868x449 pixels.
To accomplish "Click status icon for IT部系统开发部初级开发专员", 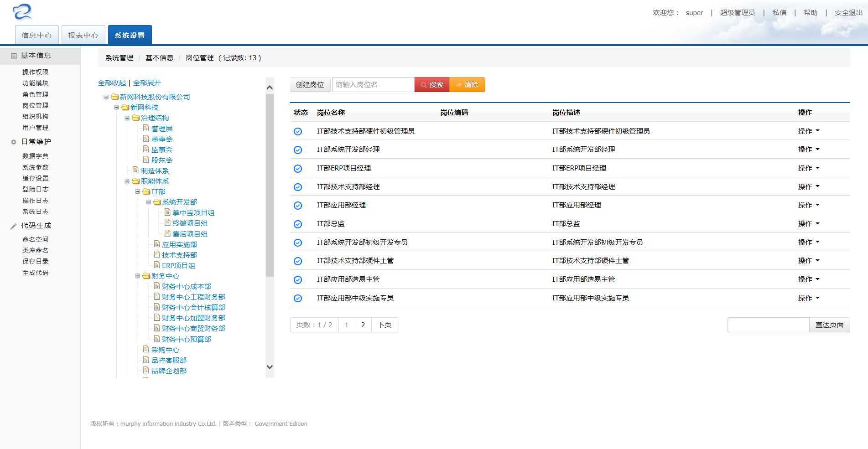I will (298, 243).
